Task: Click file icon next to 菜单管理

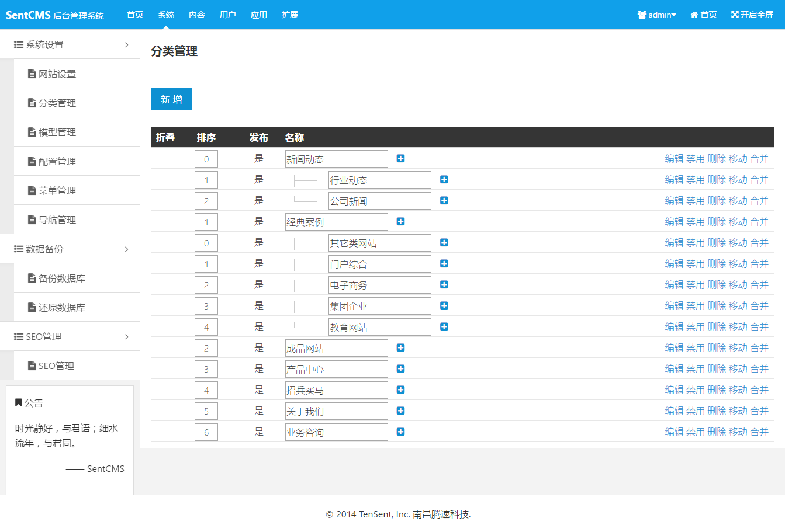Action: pyautogui.click(x=32, y=190)
